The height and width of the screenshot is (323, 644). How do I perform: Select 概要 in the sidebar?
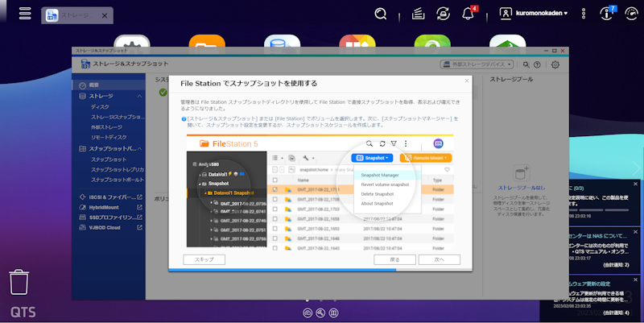tap(109, 85)
